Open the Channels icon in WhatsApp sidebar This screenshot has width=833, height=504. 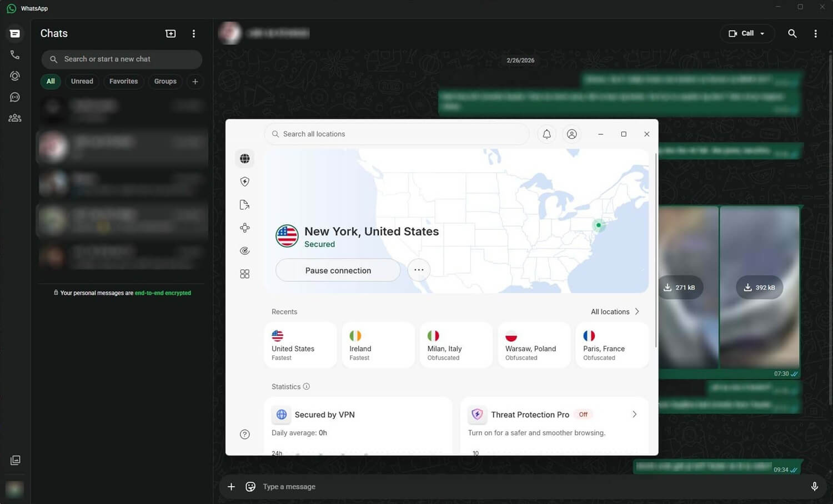(15, 97)
